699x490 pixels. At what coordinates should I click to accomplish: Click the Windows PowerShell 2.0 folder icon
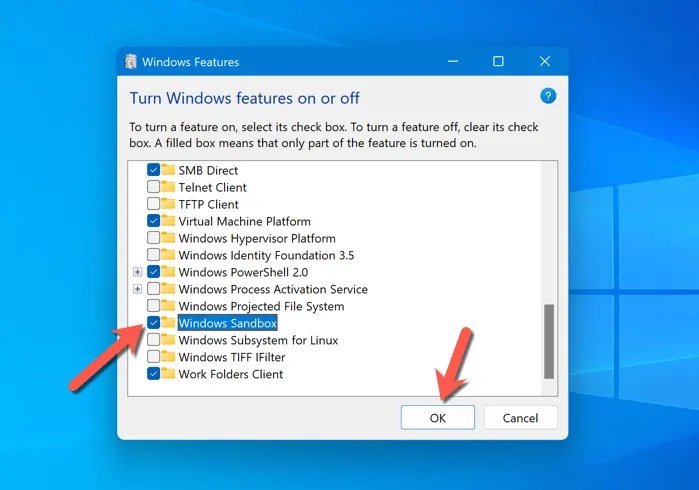168,272
